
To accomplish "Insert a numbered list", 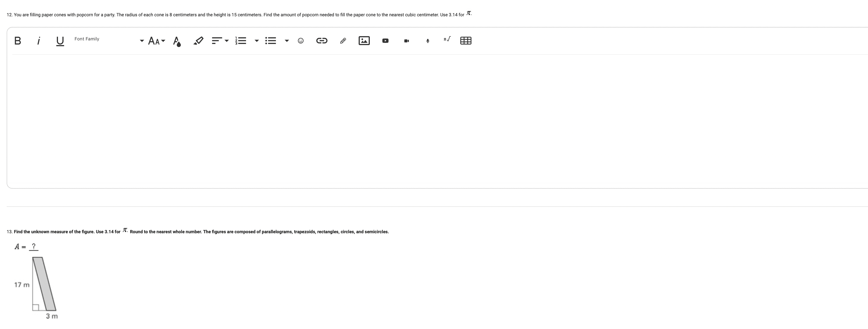I will tap(241, 41).
